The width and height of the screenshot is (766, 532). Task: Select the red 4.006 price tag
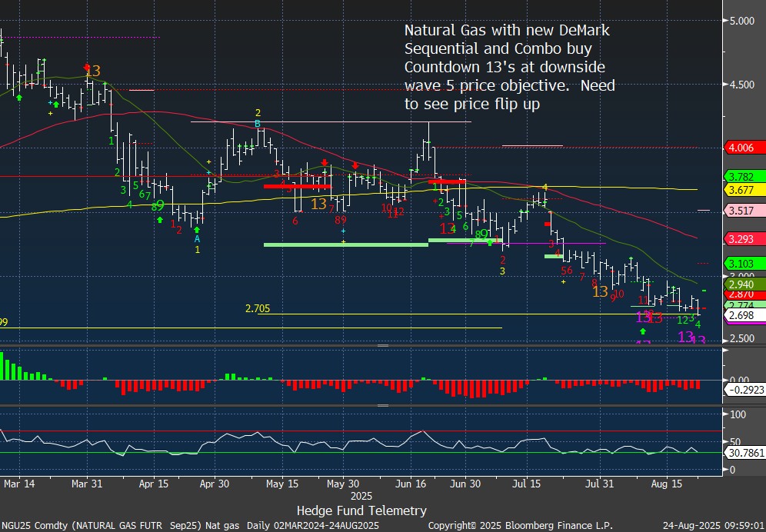pos(744,148)
